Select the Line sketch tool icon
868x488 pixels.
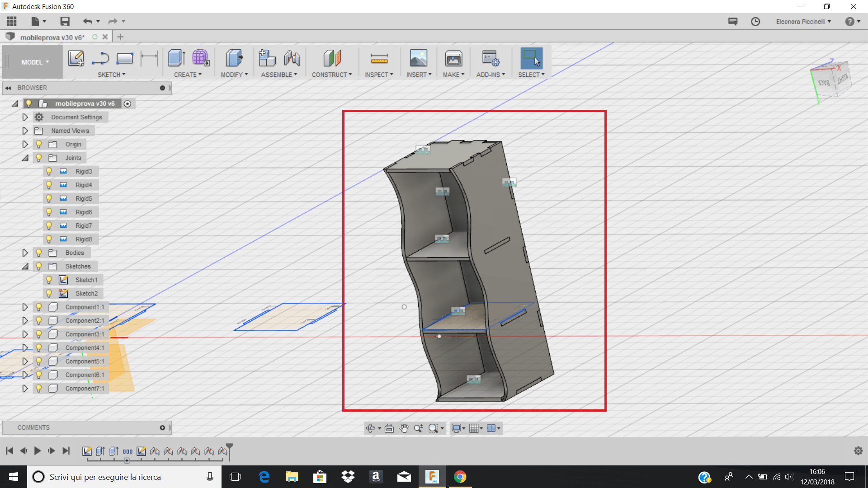point(100,58)
